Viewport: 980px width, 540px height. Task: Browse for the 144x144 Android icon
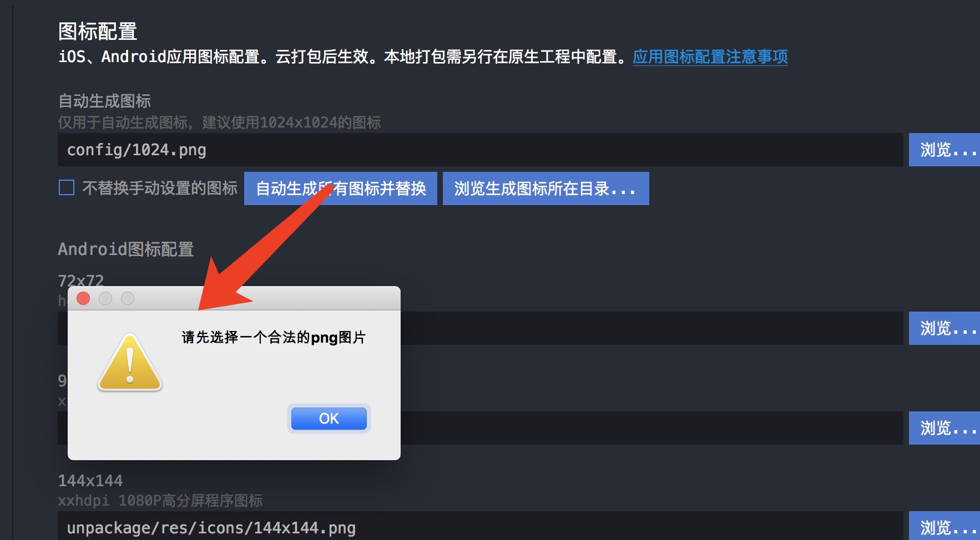point(944,526)
